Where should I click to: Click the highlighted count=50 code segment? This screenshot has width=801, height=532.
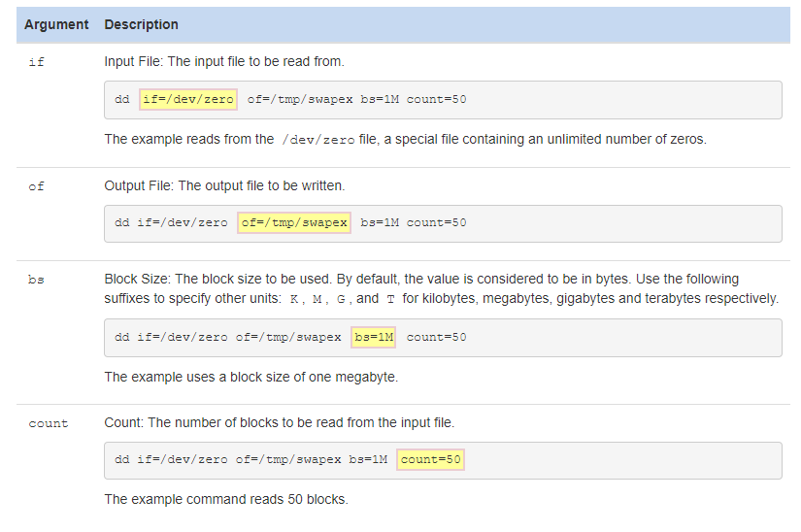tap(431, 459)
